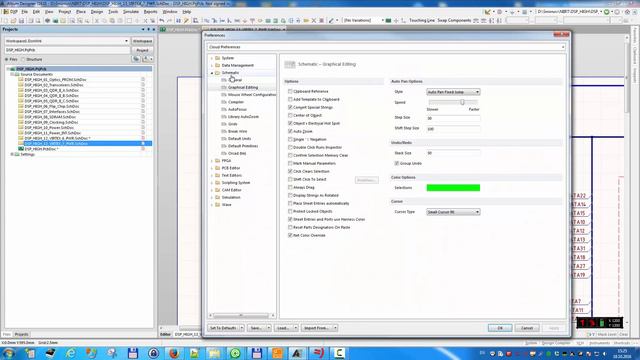The height and width of the screenshot is (360, 640).
Task: Click the Cross Probe pencil icon in toolbar
Action: [187, 20]
